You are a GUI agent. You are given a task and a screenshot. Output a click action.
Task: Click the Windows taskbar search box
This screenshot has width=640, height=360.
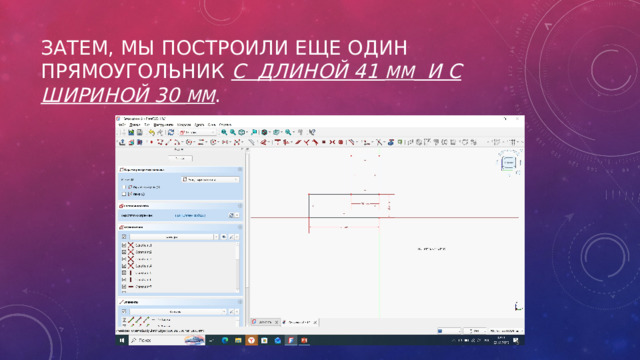point(167,340)
